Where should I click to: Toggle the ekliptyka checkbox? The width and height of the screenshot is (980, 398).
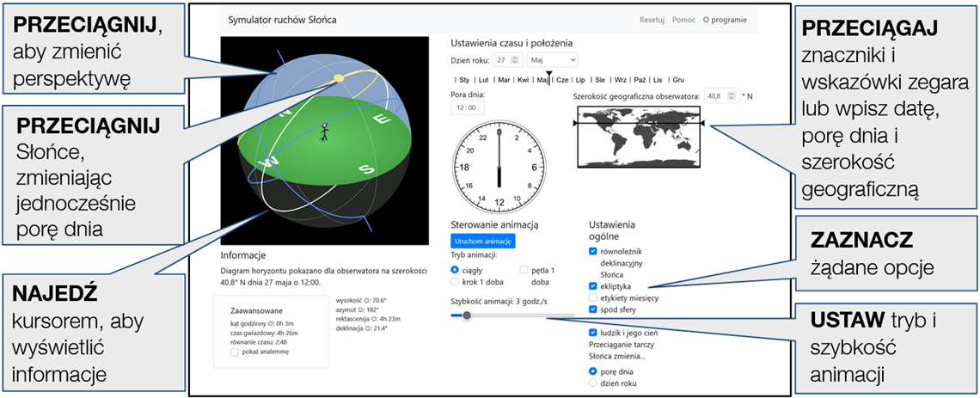point(592,285)
